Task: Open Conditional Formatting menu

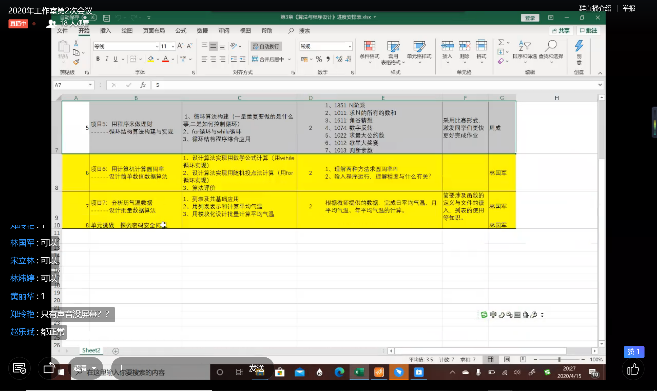Action: tap(369, 52)
